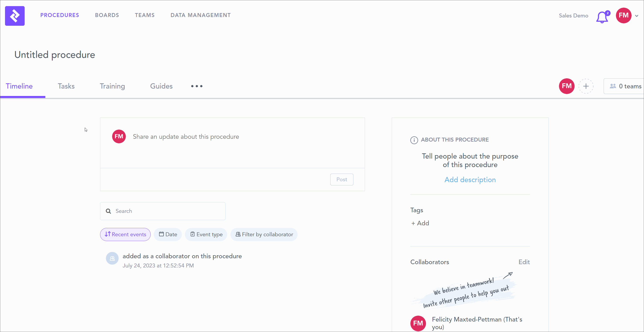Click the info icon beside About This Procedure
The height and width of the screenshot is (332, 644).
pyautogui.click(x=414, y=140)
